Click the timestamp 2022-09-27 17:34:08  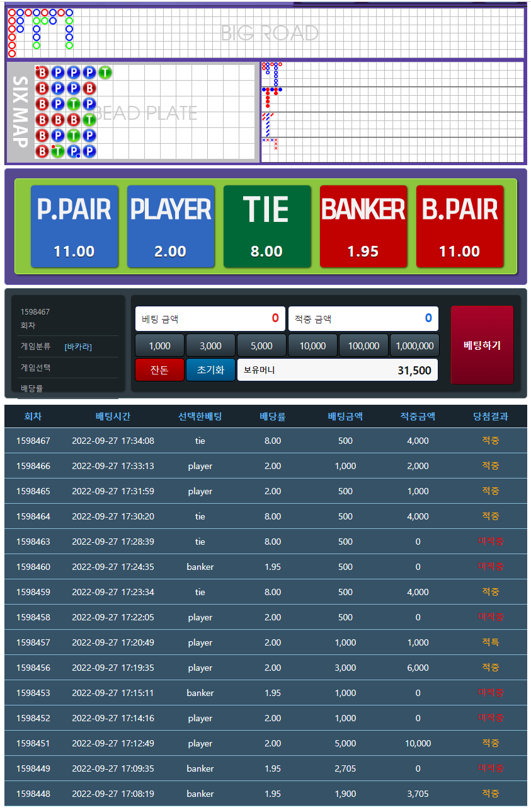(113, 441)
